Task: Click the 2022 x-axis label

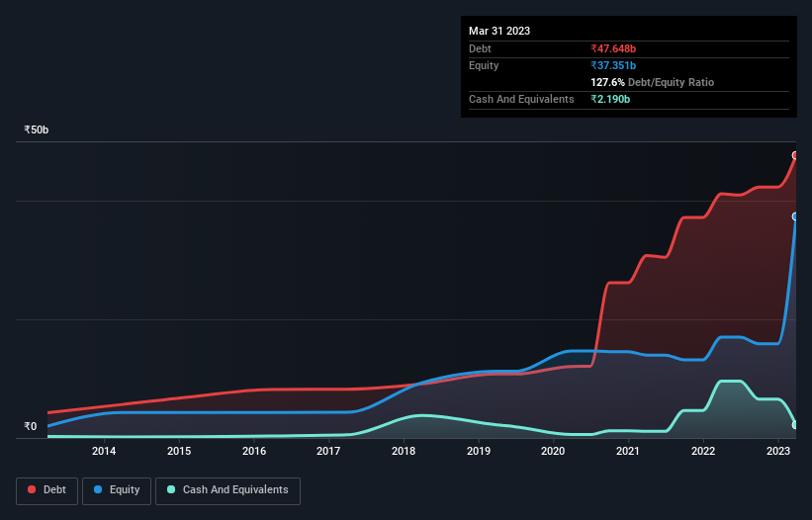Action: [x=703, y=451]
